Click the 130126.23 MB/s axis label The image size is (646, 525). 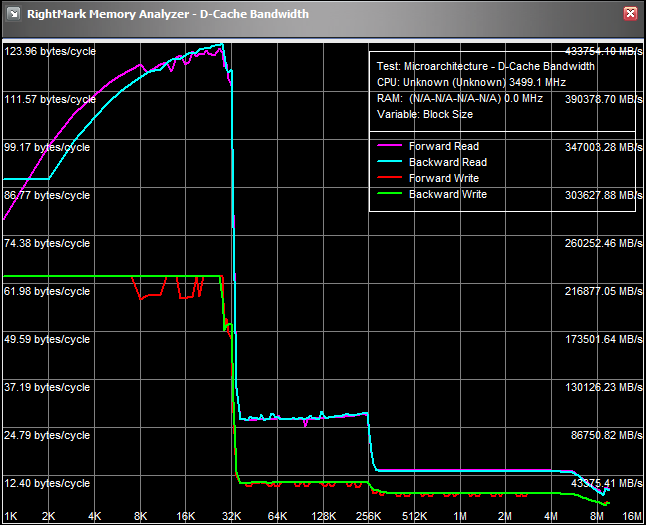(x=604, y=387)
